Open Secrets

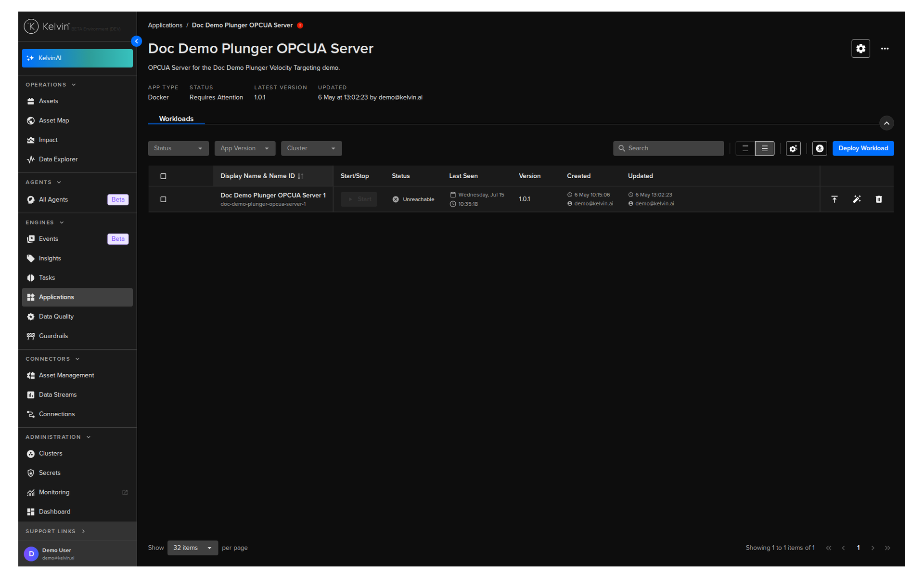[77, 473]
